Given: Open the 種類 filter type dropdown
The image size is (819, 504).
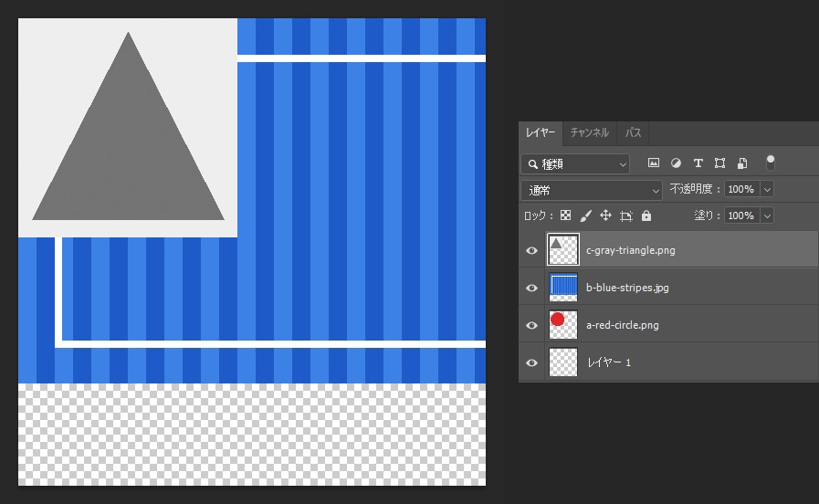Looking at the screenshot, I should coord(575,164).
